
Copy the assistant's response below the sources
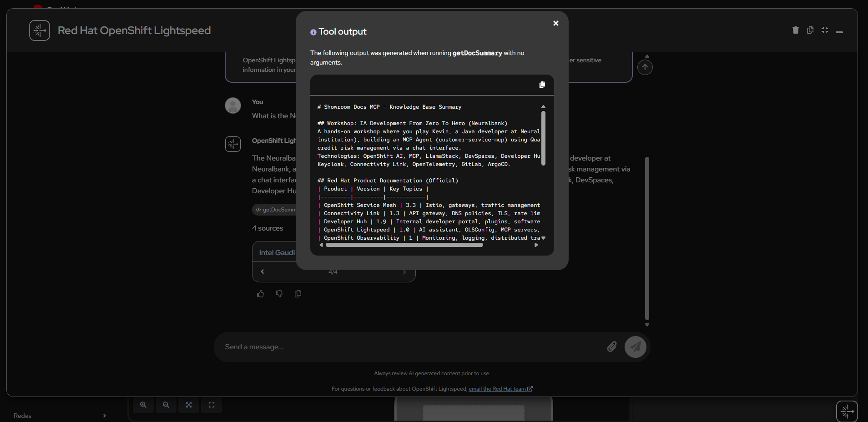(x=298, y=294)
